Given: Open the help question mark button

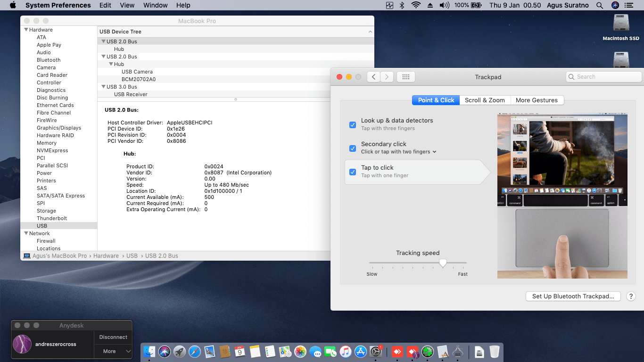Looking at the screenshot, I should coord(631,296).
